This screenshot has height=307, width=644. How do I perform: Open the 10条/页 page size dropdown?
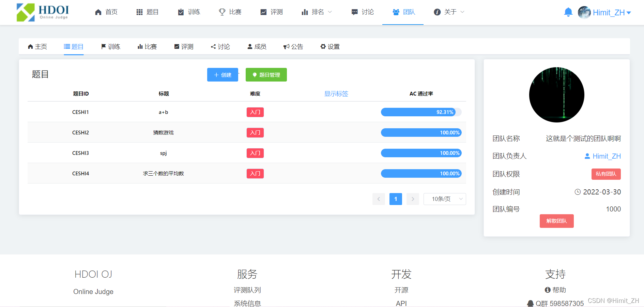pos(445,199)
